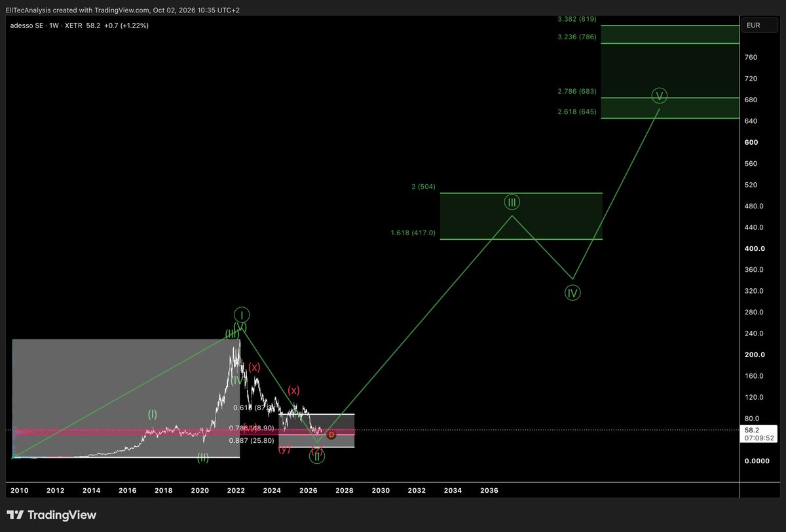Click the 3.236 (786) Fibonacci level label
Viewport: 786px width, 532px height.
[x=576, y=37]
